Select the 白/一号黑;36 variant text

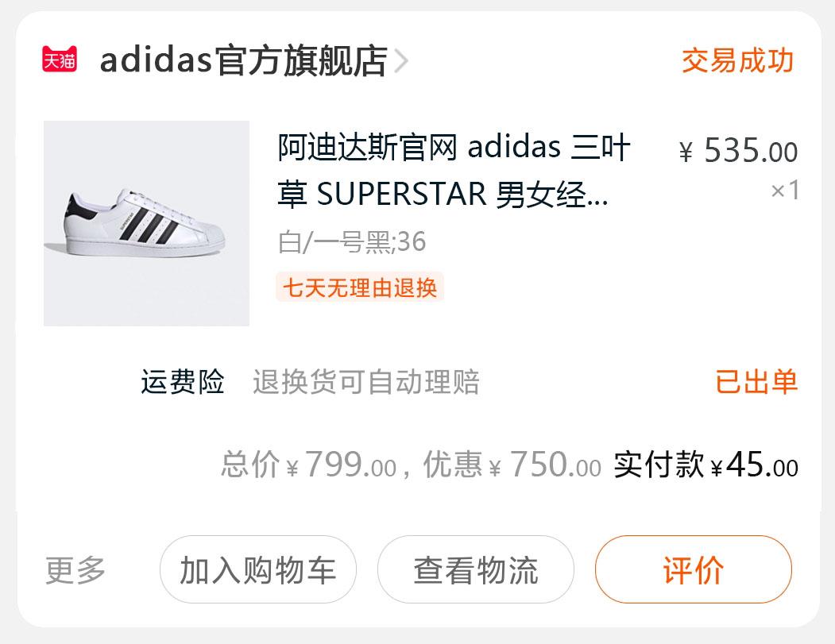(352, 241)
